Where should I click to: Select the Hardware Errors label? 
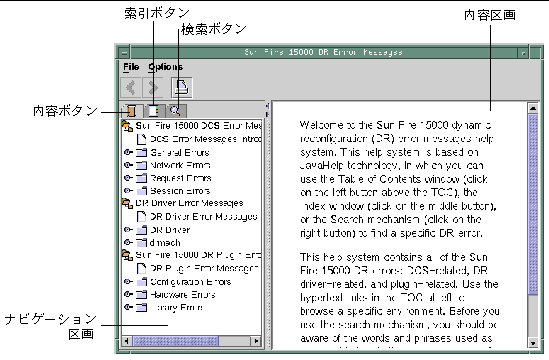point(182,294)
